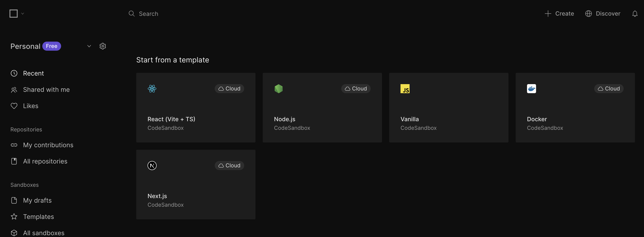Viewport: 644px width, 237px height.
Task: Select the Next.js template icon
Action: [x=152, y=165]
